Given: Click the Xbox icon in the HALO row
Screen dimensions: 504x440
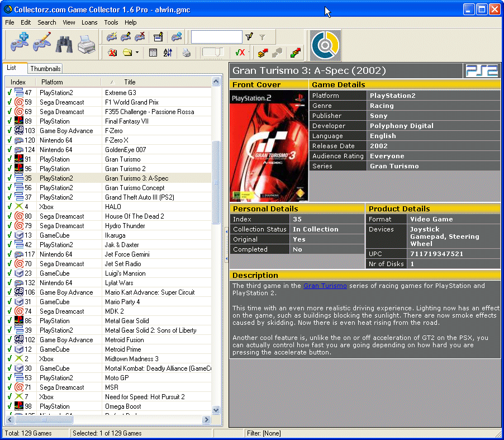Looking at the screenshot, I should point(19,207).
